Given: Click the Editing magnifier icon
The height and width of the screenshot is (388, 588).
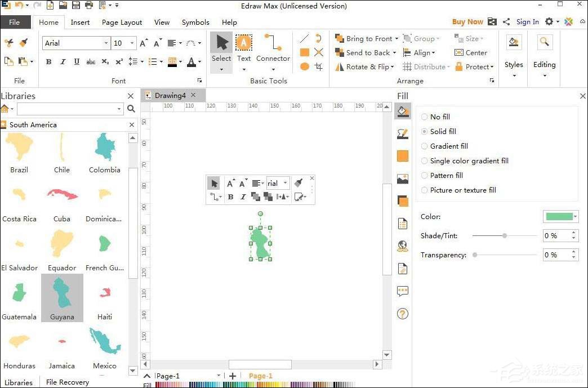Looking at the screenshot, I should 544,43.
